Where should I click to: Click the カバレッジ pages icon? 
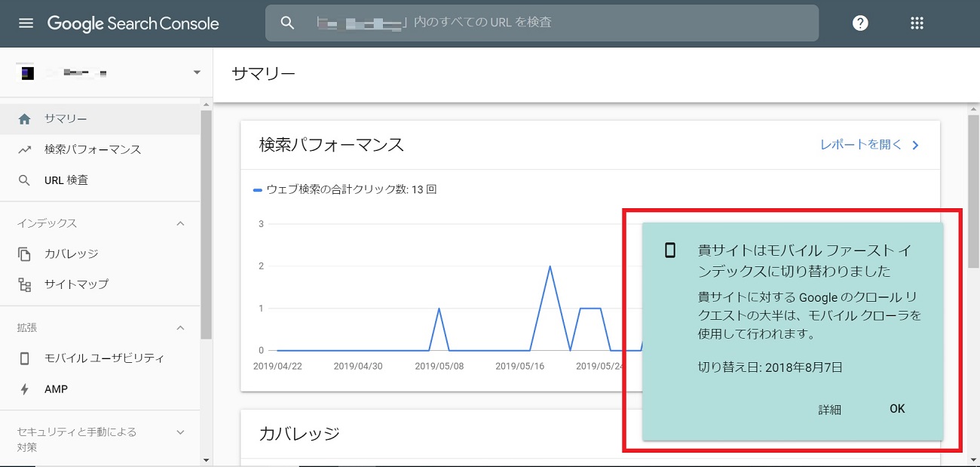25,254
